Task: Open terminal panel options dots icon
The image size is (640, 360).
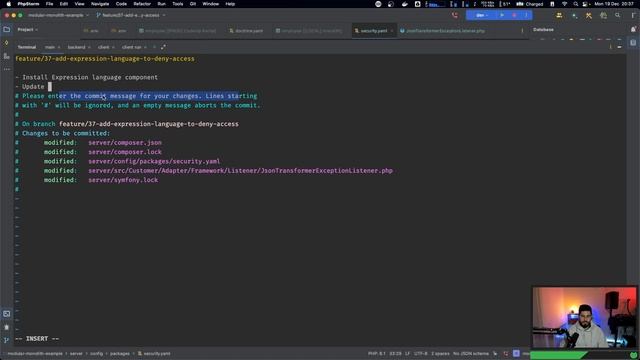Action: click(x=611, y=47)
